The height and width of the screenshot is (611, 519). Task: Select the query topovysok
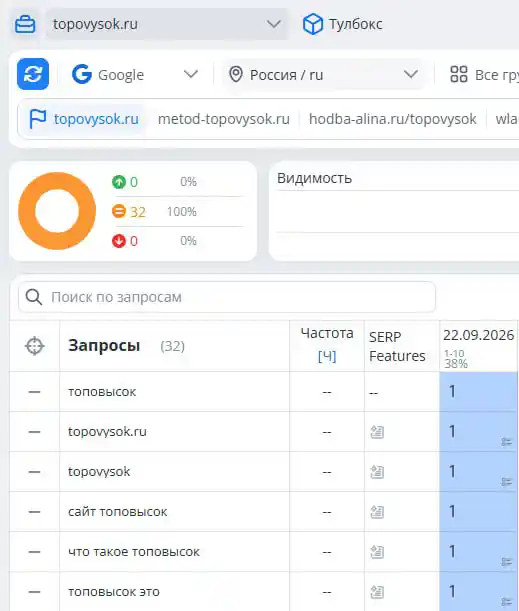pyautogui.click(x=99, y=472)
